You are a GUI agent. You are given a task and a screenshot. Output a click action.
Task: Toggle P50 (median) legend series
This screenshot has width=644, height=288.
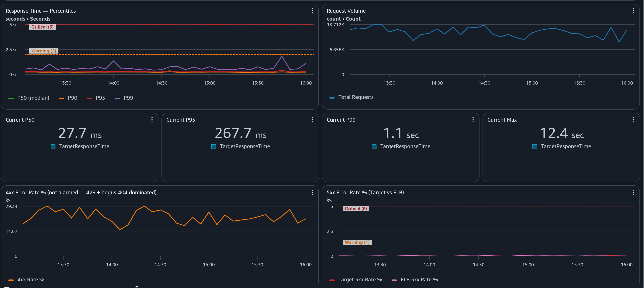click(x=29, y=98)
